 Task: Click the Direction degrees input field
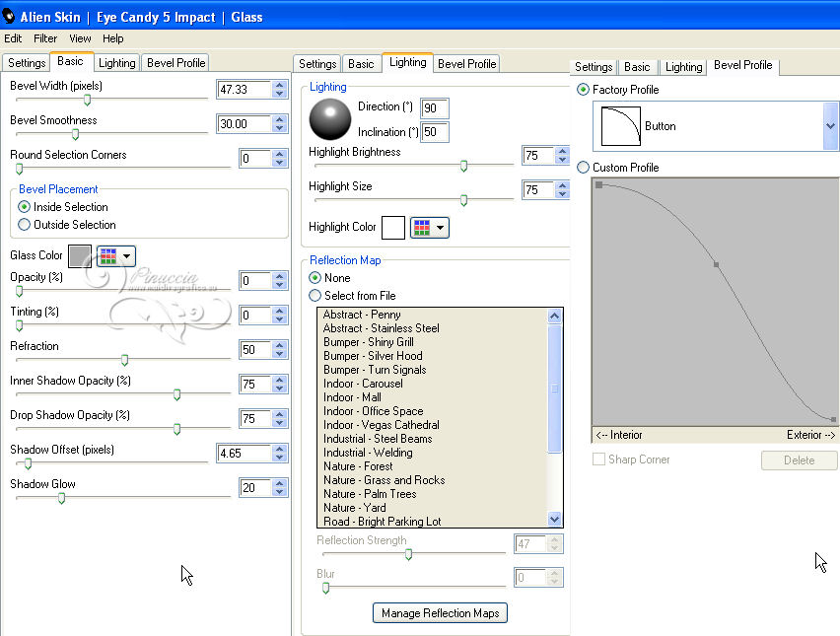click(434, 108)
